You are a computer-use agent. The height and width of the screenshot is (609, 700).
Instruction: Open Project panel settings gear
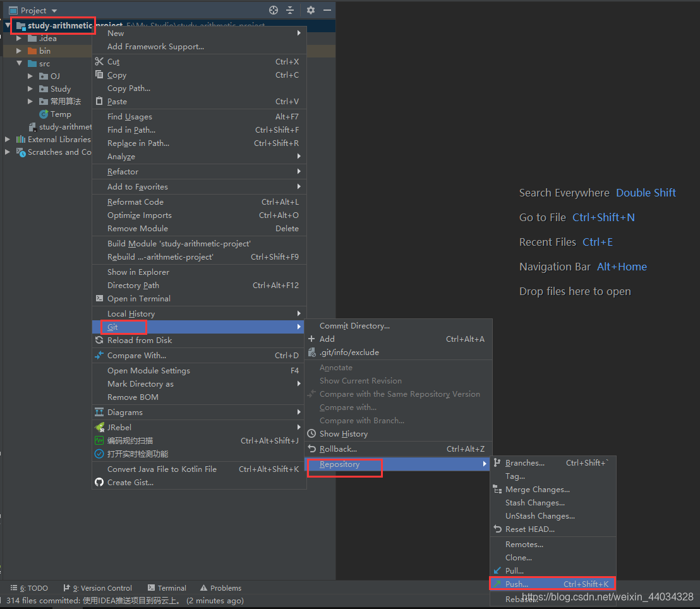[x=311, y=10]
